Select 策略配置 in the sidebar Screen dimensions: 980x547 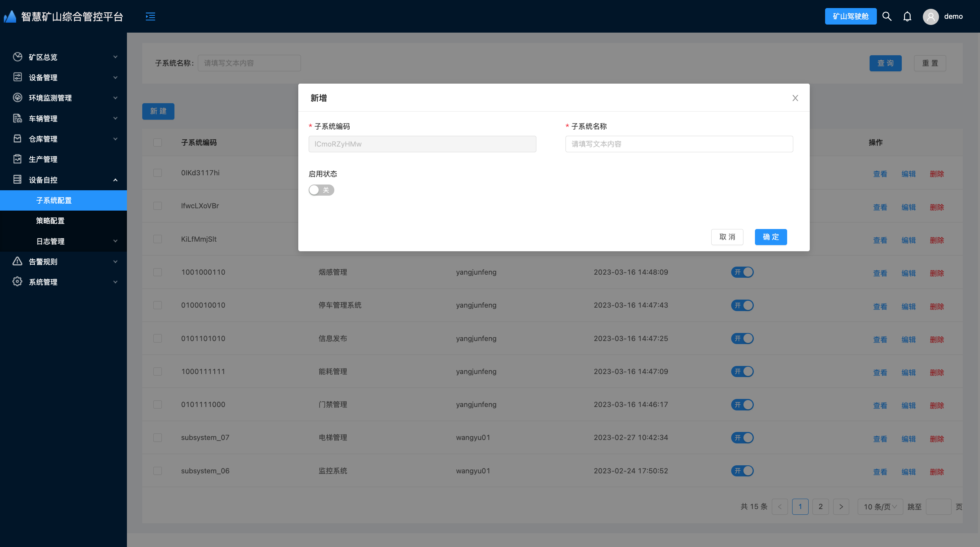click(x=50, y=221)
